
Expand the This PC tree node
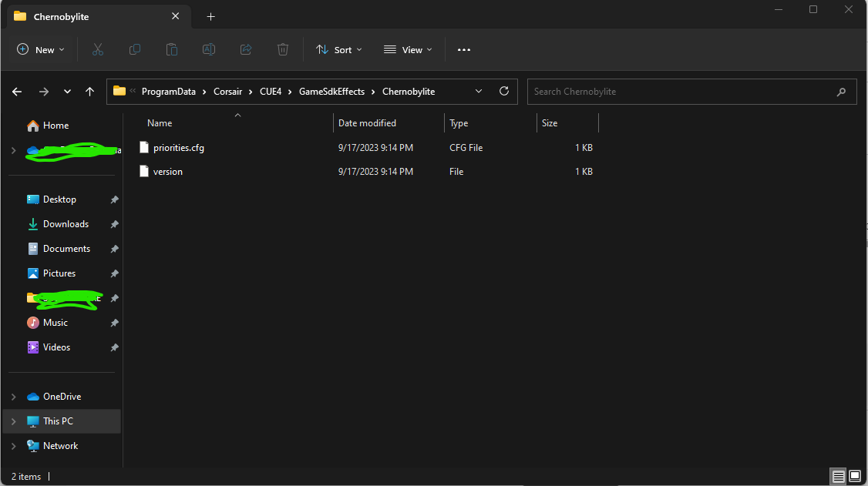(x=14, y=421)
